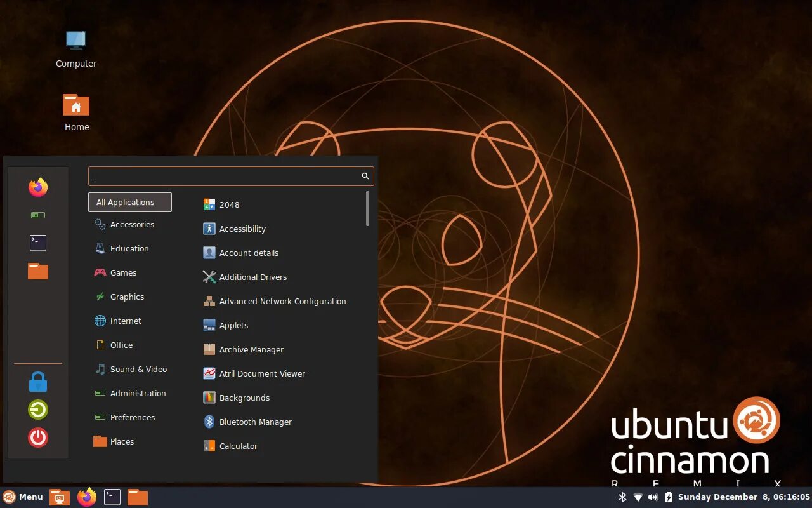Click the 2048 game icon
The height and width of the screenshot is (508, 812).
point(209,204)
